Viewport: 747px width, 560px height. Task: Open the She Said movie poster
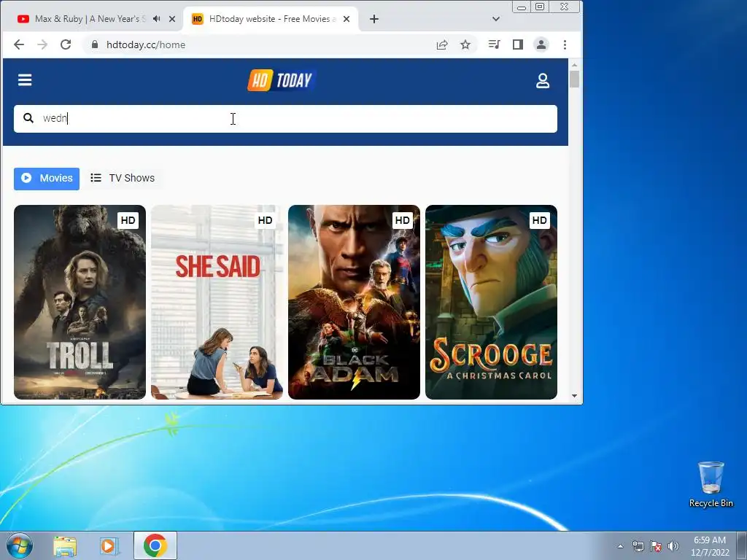click(x=217, y=302)
